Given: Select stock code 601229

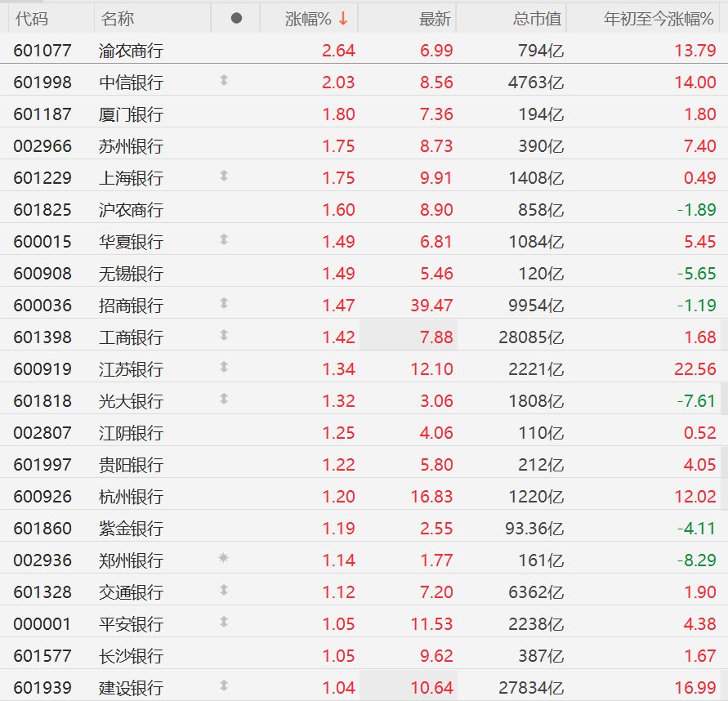Looking at the screenshot, I should coord(42,178).
